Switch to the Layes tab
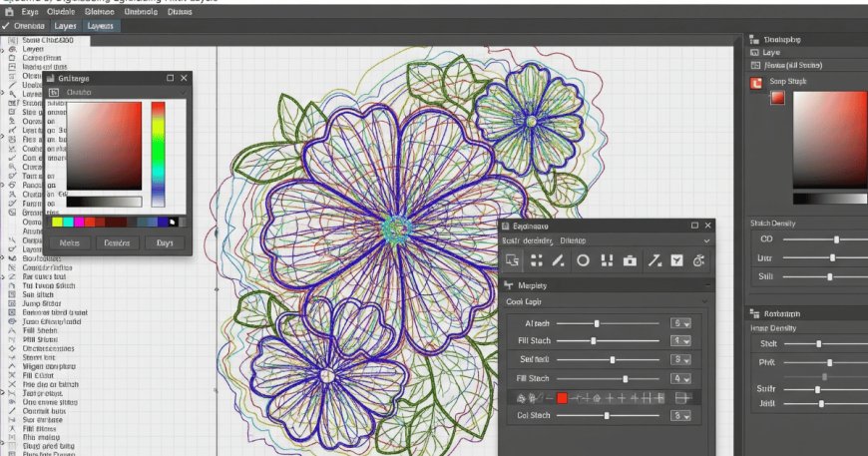This screenshot has width=868, height=456. pyautogui.click(x=65, y=26)
